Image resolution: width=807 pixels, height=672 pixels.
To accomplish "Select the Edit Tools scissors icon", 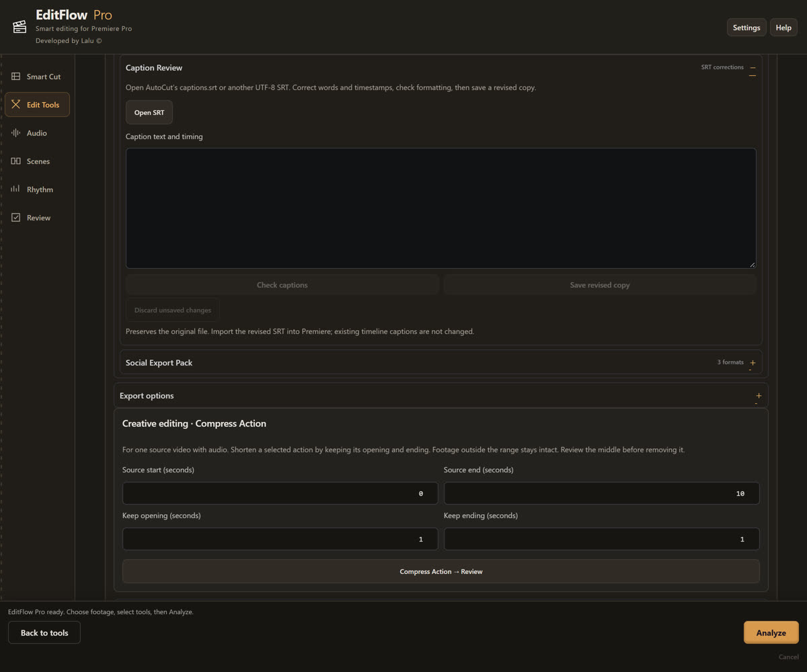I will click(x=16, y=105).
